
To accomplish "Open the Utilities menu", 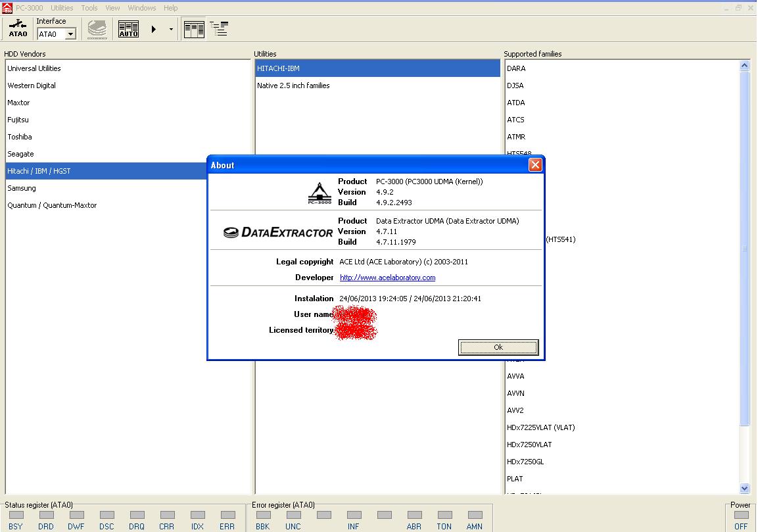I will pyautogui.click(x=62, y=8).
